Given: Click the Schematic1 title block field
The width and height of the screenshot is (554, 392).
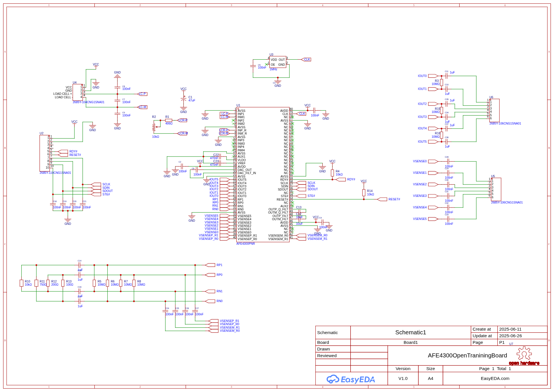Looking at the screenshot, I should coord(411,333).
